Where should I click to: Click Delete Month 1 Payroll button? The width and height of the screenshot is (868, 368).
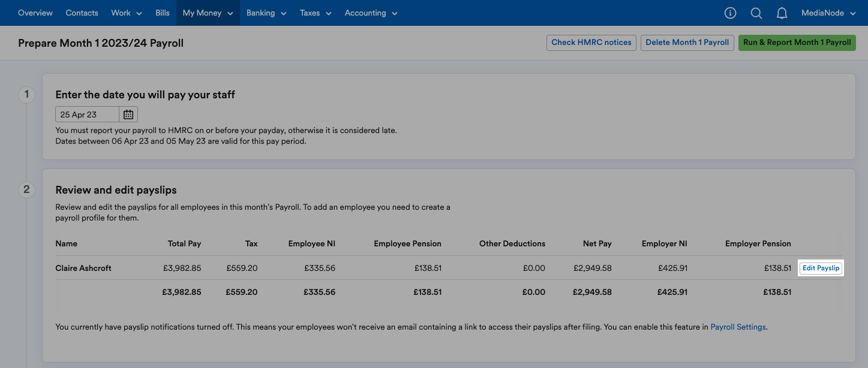click(687, 43)
